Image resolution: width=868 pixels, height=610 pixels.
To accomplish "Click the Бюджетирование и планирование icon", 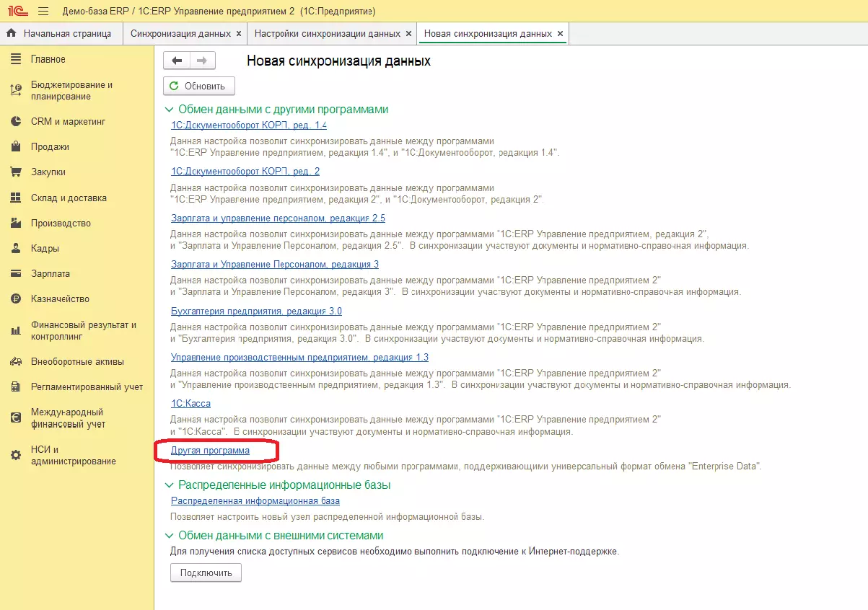I will (16, 90).
